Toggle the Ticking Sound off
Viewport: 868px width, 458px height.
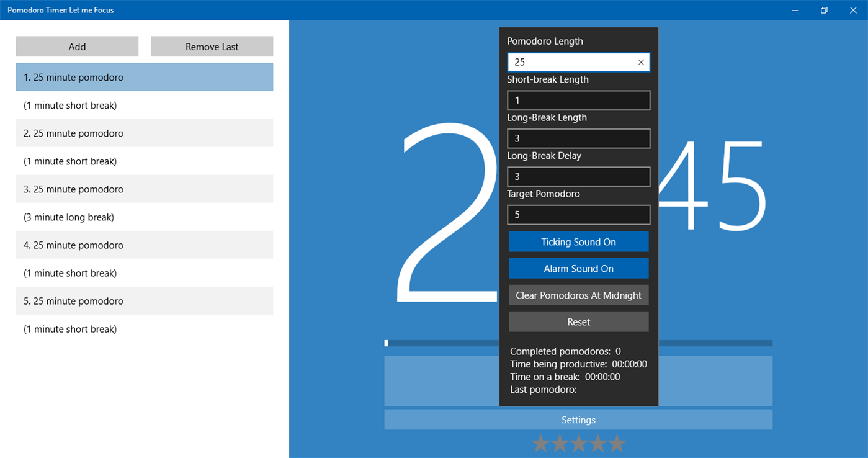(x=578, y=241)
